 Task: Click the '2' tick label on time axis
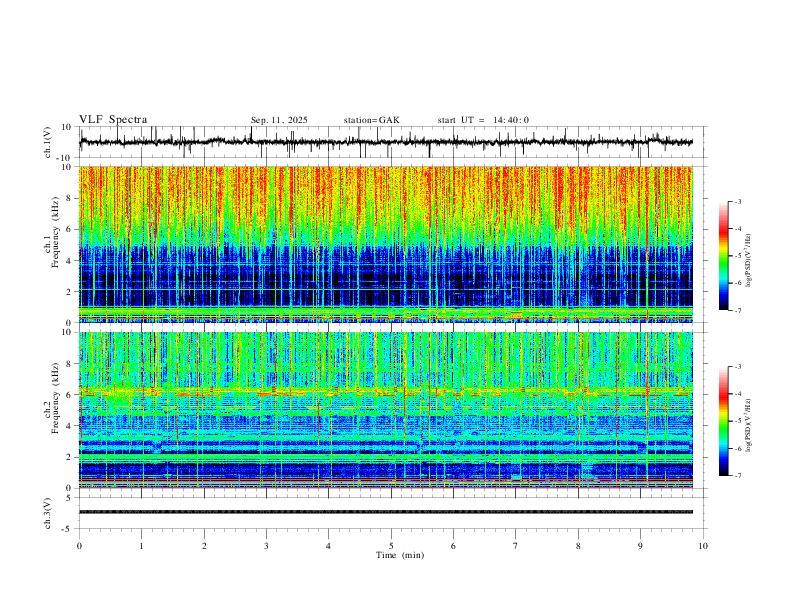click(204, 546)
